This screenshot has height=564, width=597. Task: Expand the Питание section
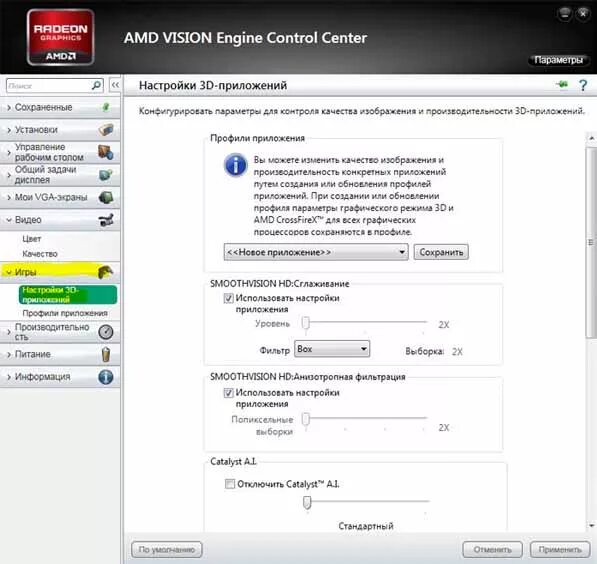click(x=9, y=354)
